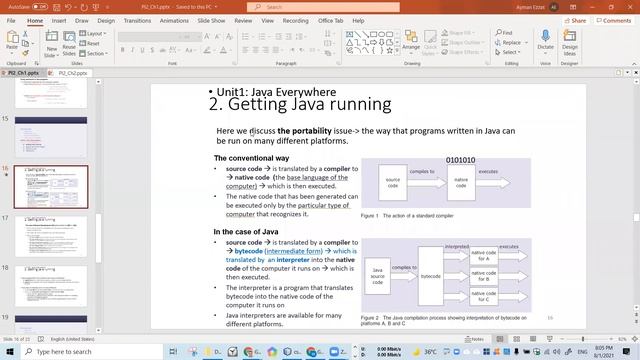The height and width of the screenshot is (360, 640).
Task: Open the Reuse Slides pane
Action: coord(69,43)
